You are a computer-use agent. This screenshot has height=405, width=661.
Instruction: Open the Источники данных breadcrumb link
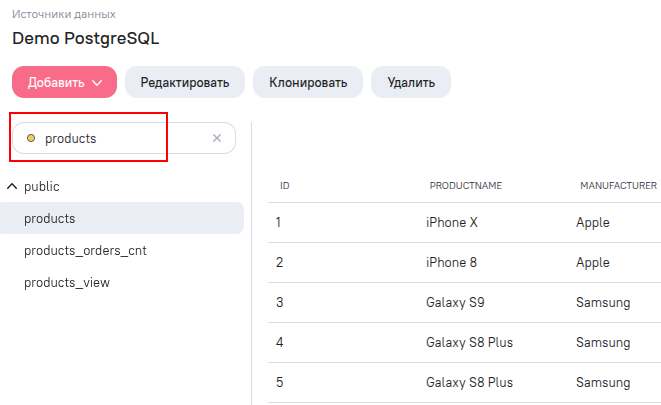[x=64, y=14]
